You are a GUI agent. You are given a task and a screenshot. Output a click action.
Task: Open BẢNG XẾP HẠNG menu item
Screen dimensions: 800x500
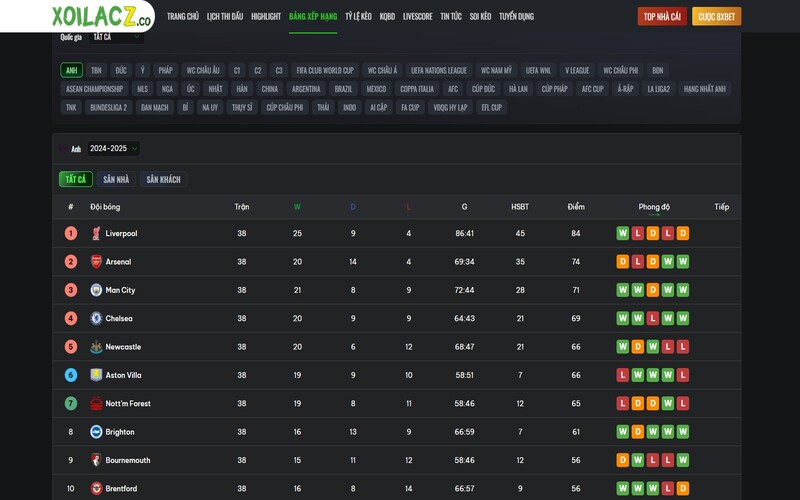click(x=313, y=16)
